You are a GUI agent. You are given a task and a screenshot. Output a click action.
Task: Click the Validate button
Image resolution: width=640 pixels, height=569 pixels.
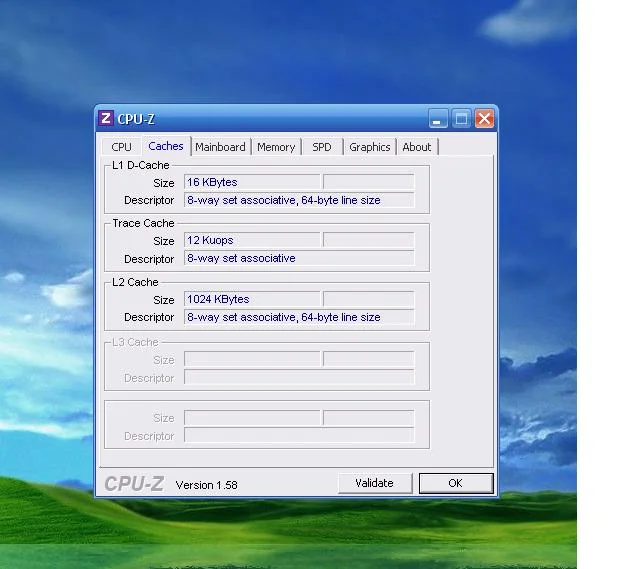pyautogui.click(x=374, y=483)
